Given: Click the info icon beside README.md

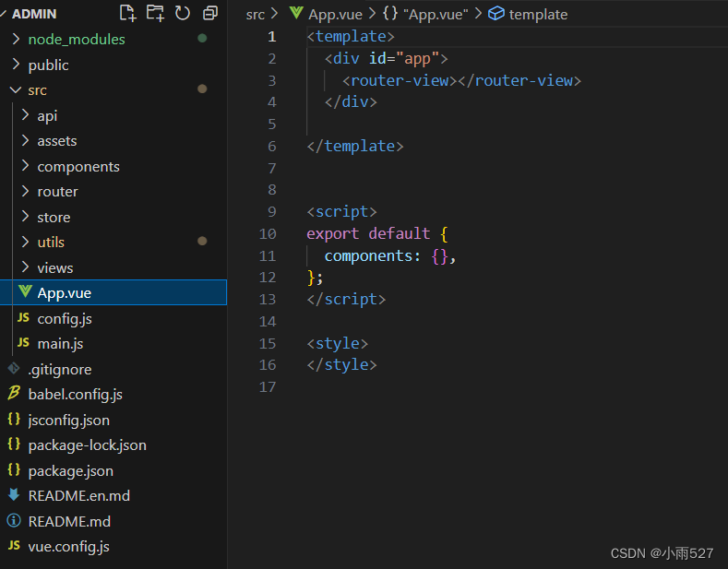Looking at the screenshot, I should click(14, 520).
